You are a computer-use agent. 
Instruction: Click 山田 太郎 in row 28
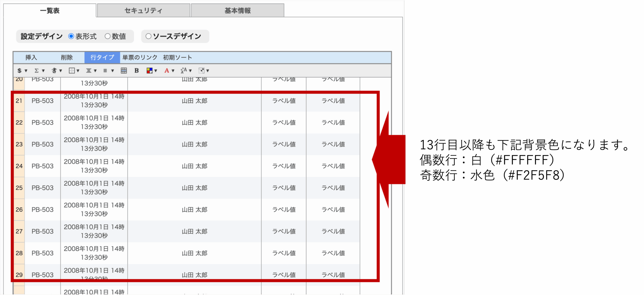click(194, 253)
